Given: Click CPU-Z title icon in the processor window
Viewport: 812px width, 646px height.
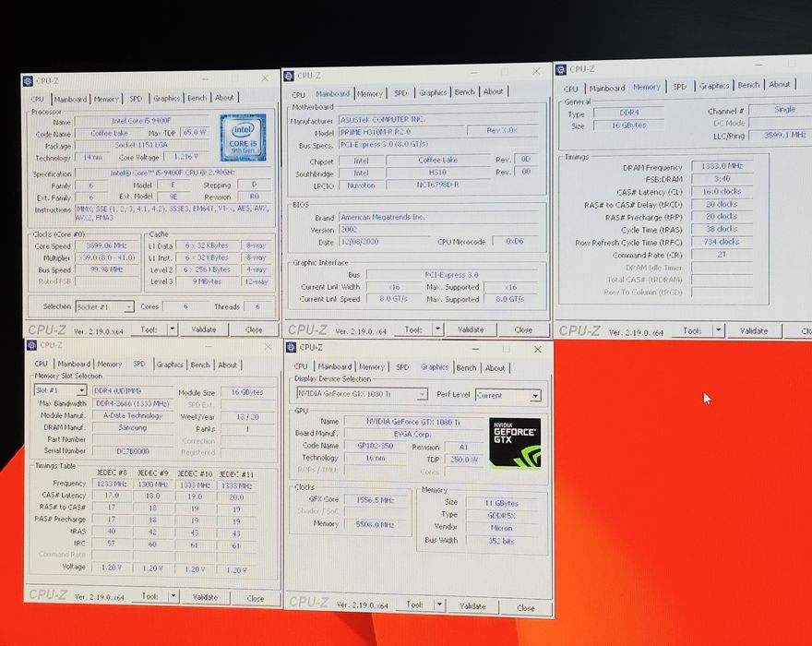Looking at the screenshot, I should tap(28, 81).
